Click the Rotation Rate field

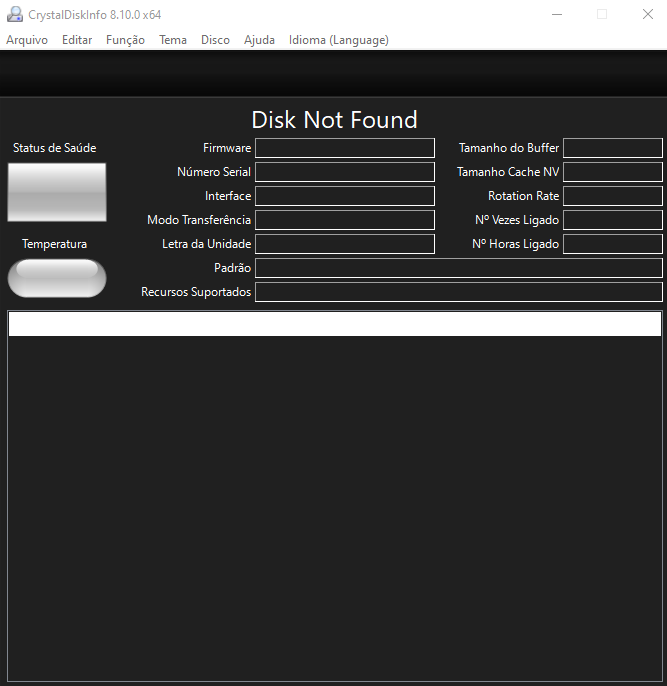[x=613, y=196]
